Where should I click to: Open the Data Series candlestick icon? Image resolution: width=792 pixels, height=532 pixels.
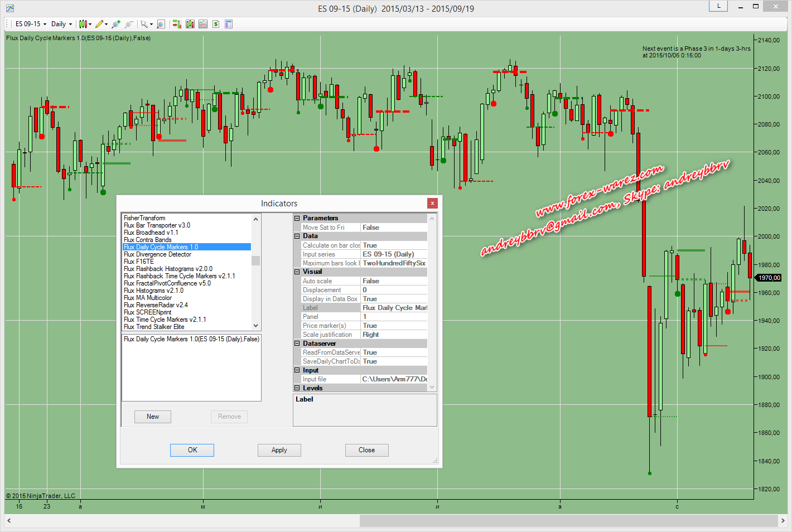click(190, 24)
